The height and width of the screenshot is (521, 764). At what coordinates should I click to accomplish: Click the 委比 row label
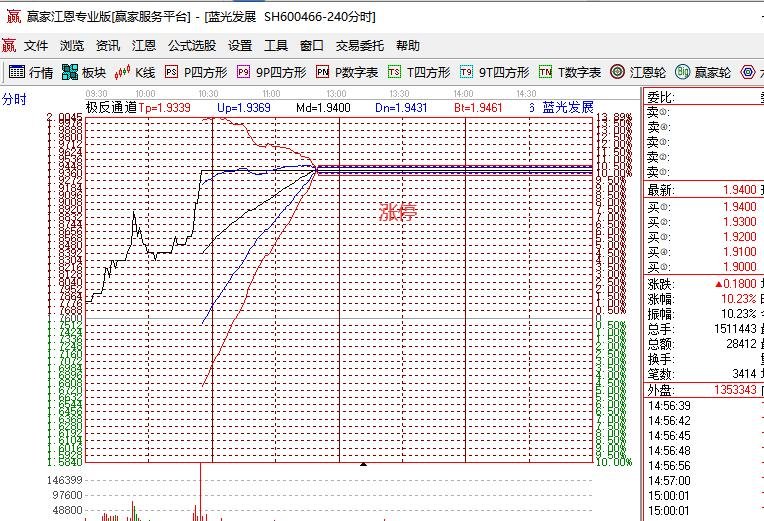click(x=661, y=97)
